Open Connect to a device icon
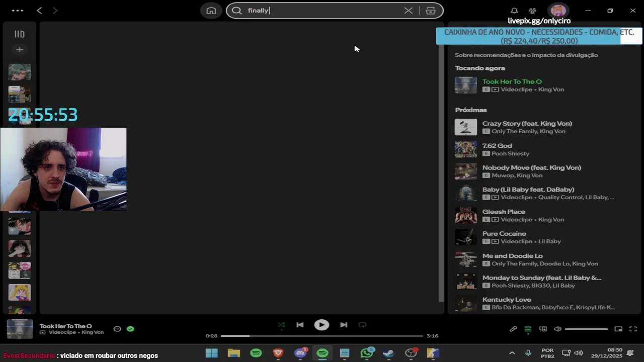The height and width of the screenshot is (362, 644). click(543, 329)
